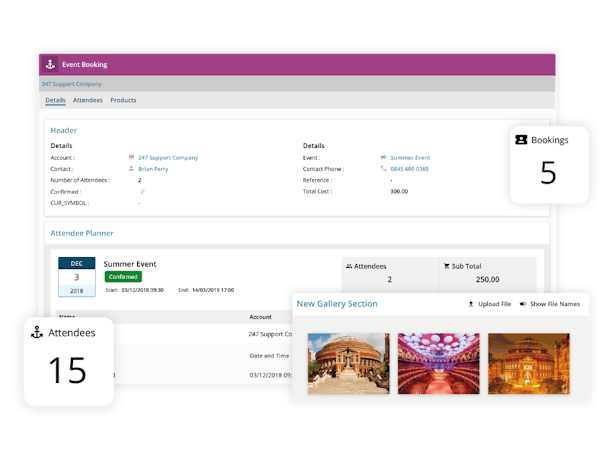Toggle the Confirmed checkbox

pyautogui.click(x=142, y=191)
